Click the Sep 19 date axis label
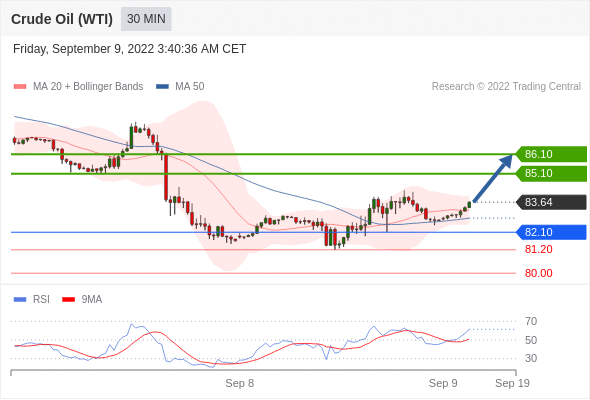 512,383
